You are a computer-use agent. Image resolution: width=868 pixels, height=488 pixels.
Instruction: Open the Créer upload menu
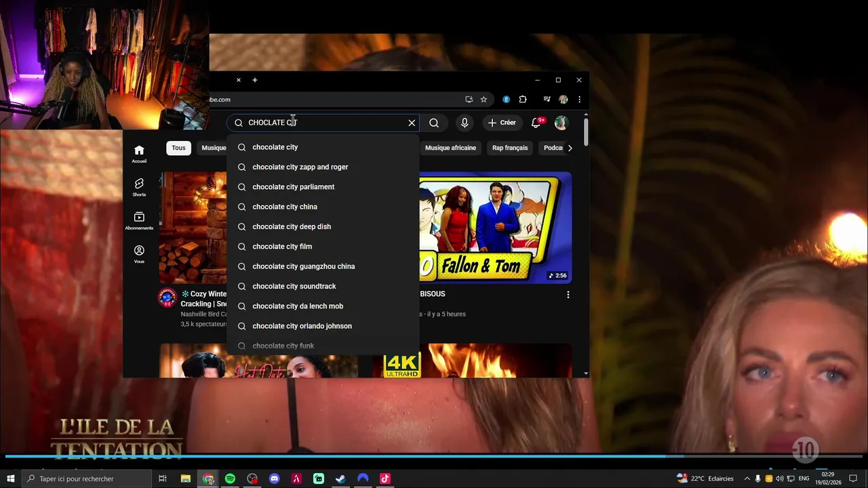[502, 123]
